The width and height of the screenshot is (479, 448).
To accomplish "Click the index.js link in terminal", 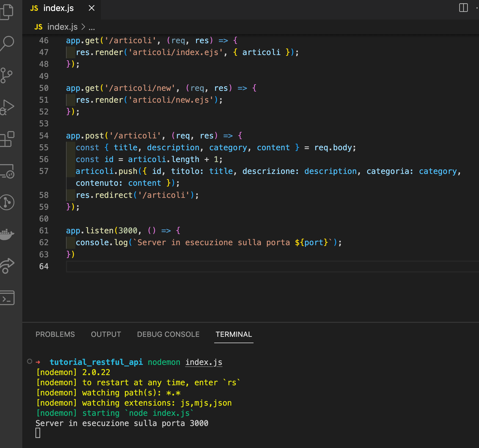I will [204, 362].
